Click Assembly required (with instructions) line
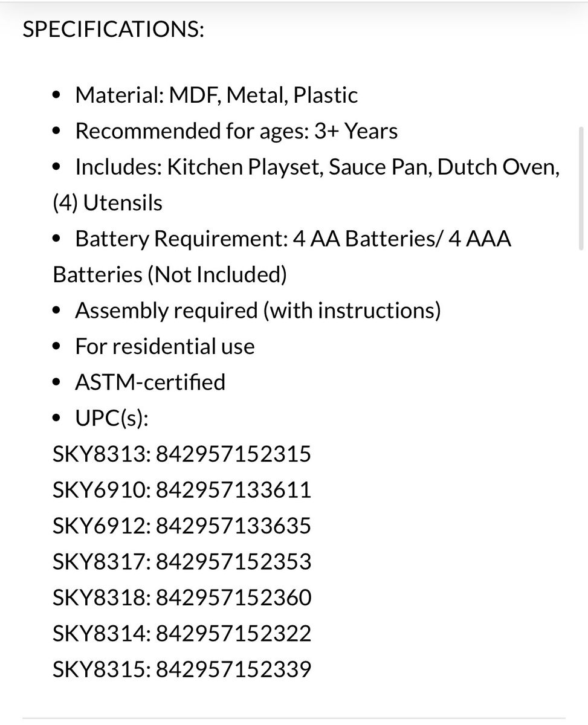The image size is (588, 725). point(257,311)
